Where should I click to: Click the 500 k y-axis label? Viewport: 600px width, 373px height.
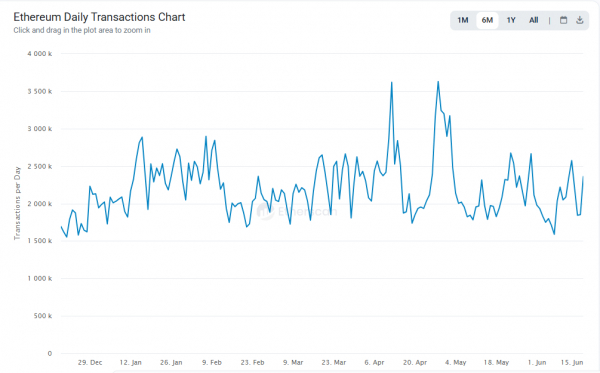click(x=42, y=316)
